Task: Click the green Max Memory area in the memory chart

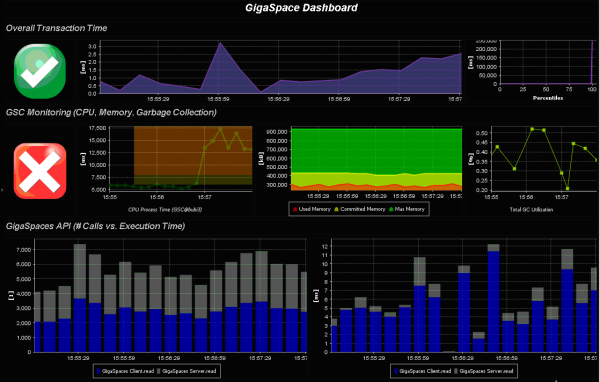Action: pos(376,150)
